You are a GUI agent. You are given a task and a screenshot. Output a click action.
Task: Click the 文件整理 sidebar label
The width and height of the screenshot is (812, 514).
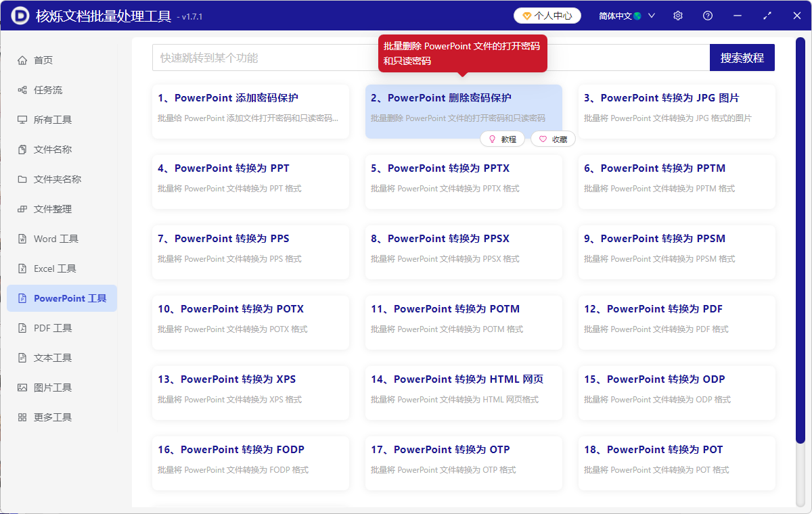[53, 209]
